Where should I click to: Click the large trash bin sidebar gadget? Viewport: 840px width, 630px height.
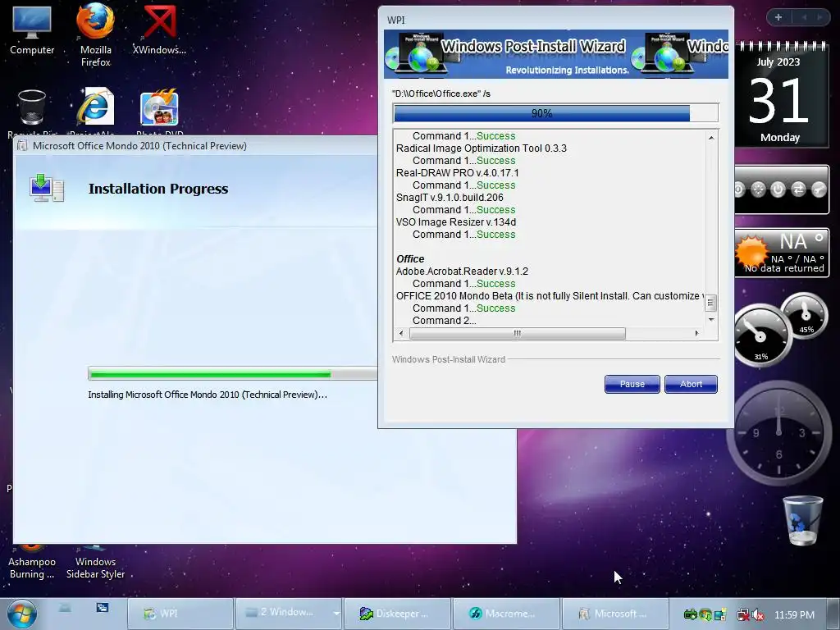802,520
